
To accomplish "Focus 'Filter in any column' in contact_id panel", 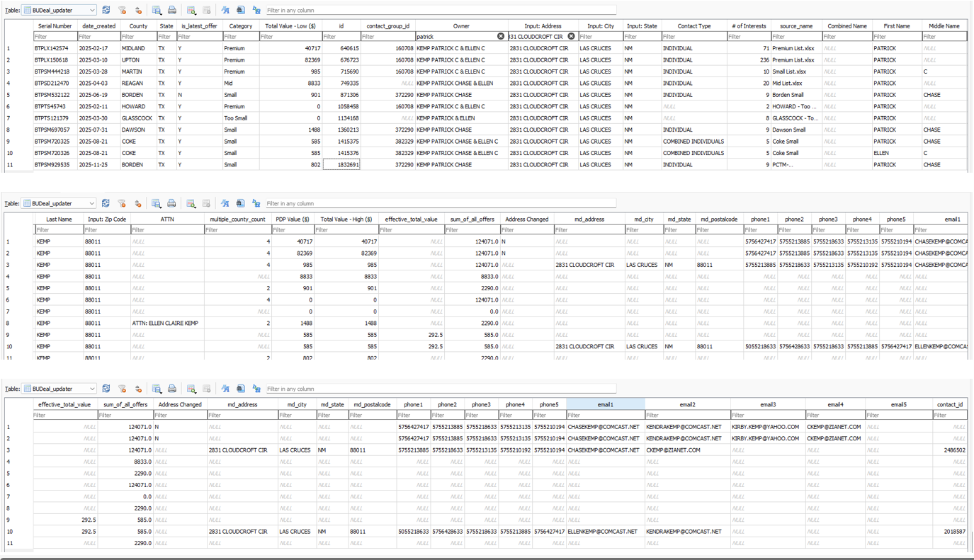I will 440,389.
